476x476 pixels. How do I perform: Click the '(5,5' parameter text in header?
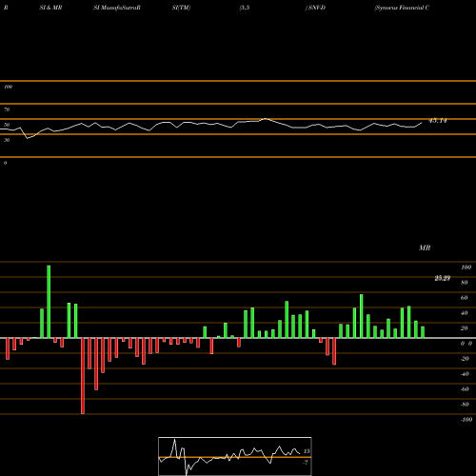pos(245,8)
